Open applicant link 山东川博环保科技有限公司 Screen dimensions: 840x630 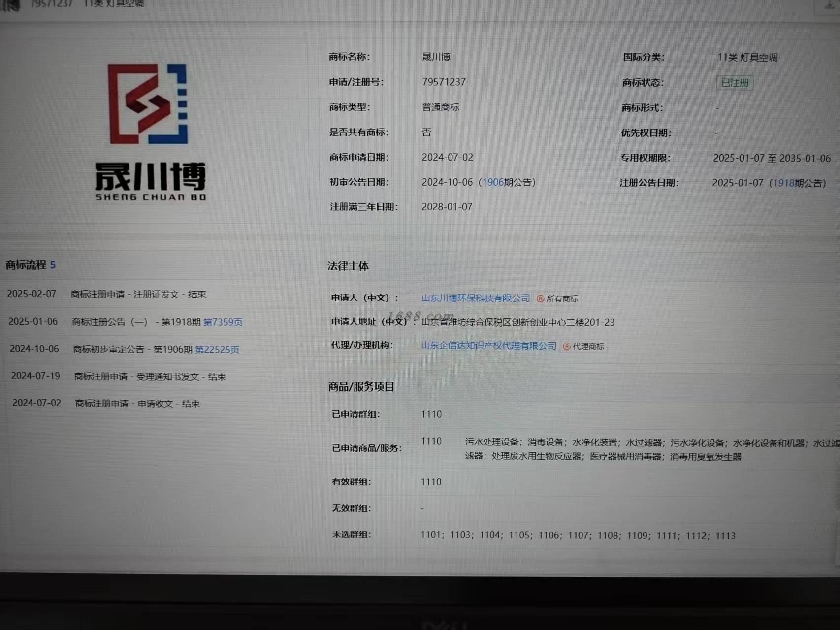point(476,298)
